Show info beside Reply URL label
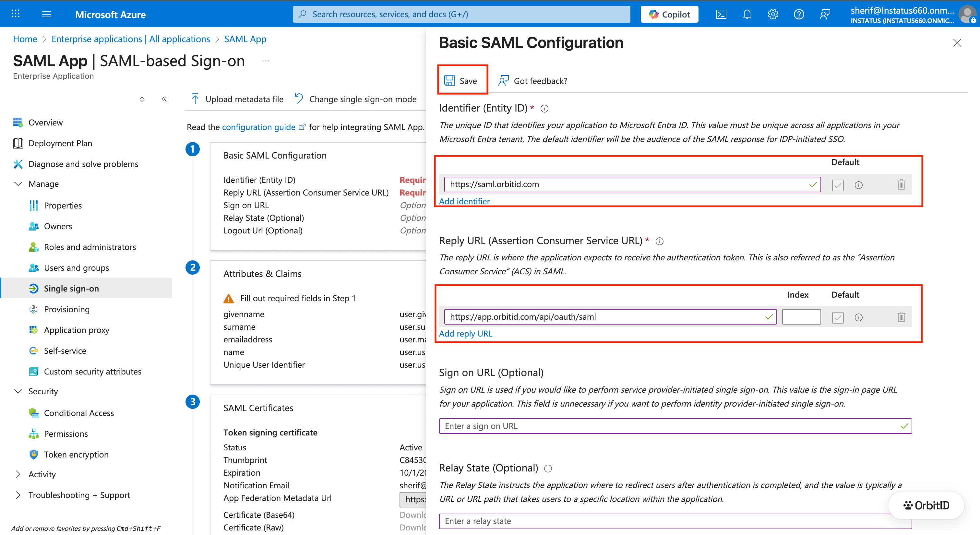The height and width of the screenshot is (535, 980). point(660,241)
